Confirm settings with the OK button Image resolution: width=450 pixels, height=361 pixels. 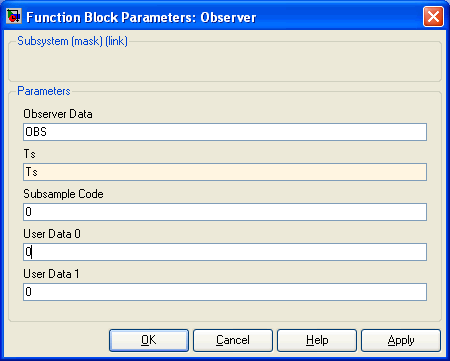coord(149,340)
